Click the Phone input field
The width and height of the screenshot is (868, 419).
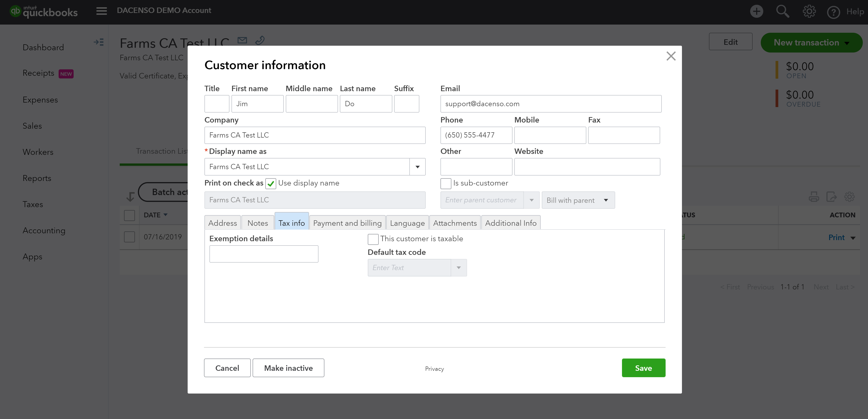[476, 135]
